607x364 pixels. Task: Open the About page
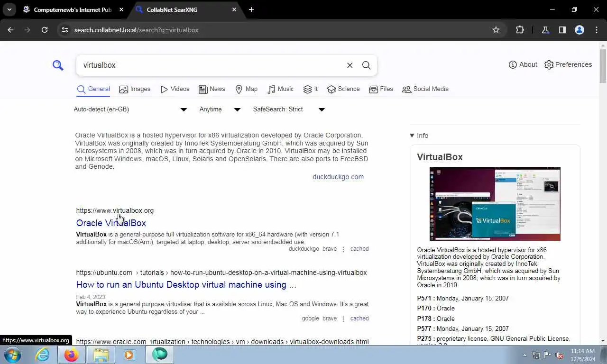(x=523, y=64)
